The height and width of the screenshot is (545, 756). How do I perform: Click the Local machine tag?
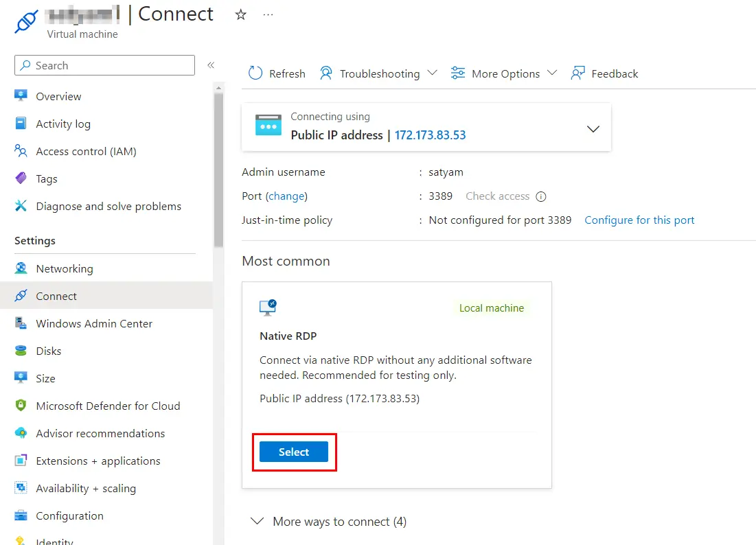(x=492, y=308)
